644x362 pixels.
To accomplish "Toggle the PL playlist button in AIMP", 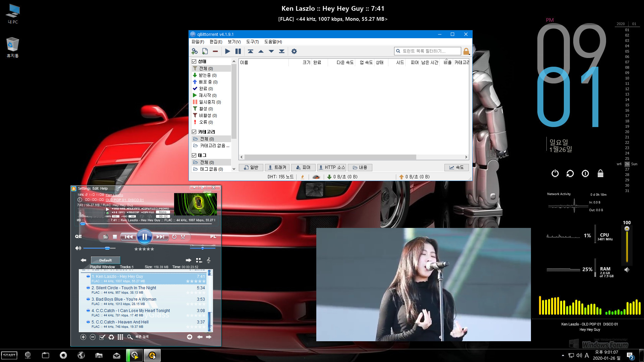I will [213, 236].
